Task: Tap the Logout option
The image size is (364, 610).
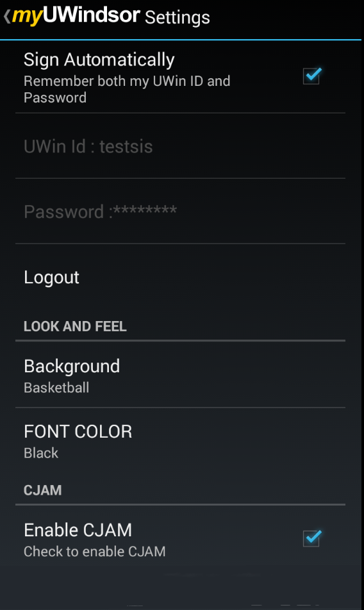Action: point(181,277)
